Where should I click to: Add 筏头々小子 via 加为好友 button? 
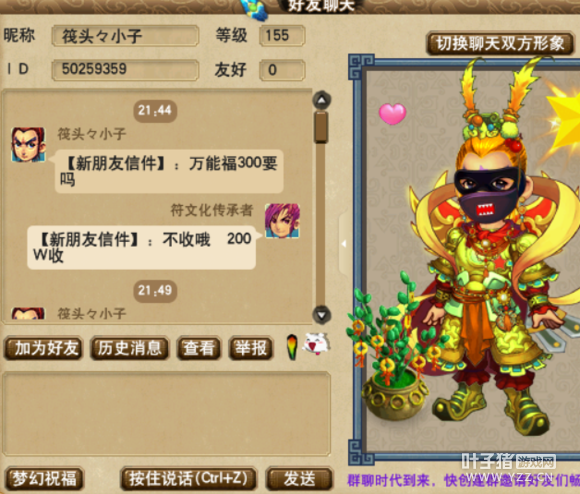pyautogui.click(x=43, y=348)
